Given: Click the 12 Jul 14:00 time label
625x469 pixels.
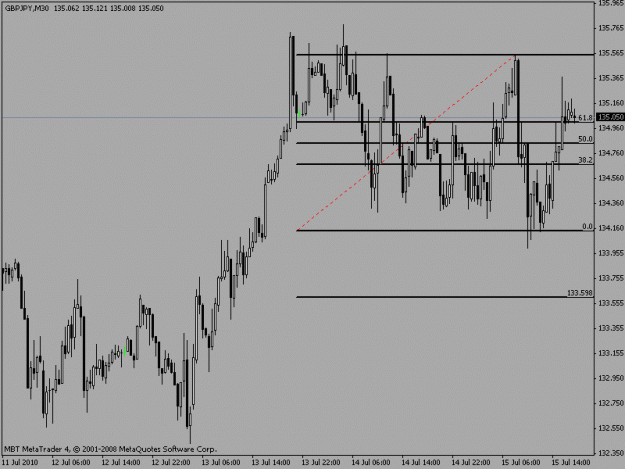Looking at the screenshot, I should point(121,462).
